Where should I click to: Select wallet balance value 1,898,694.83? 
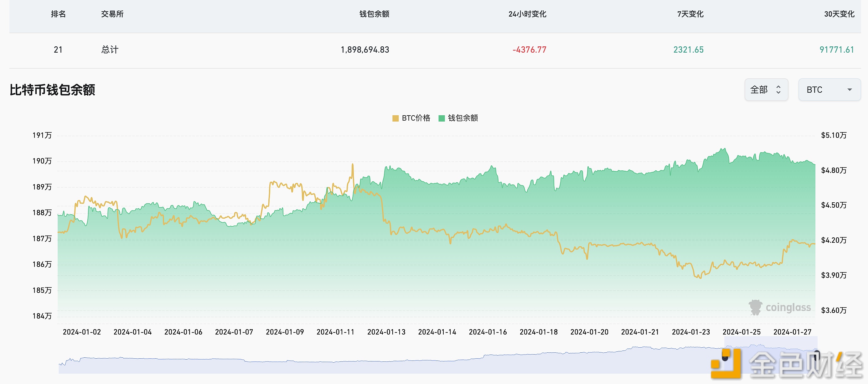click(x=365, y=50)
